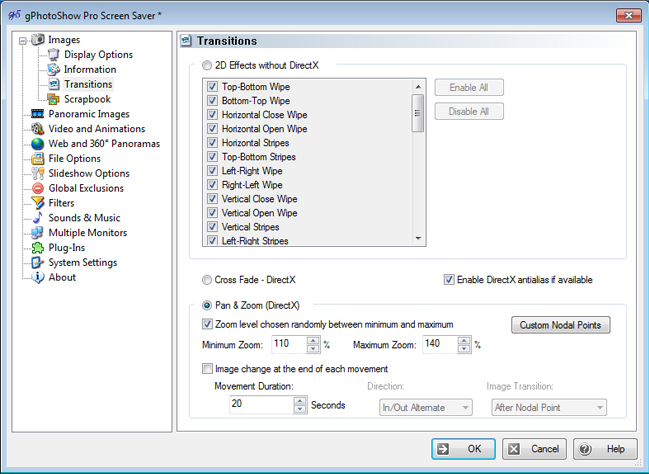The width and height of the screenshot is (649, 474).
Task: Collapse the Images tree node
Action: point(23,40)
